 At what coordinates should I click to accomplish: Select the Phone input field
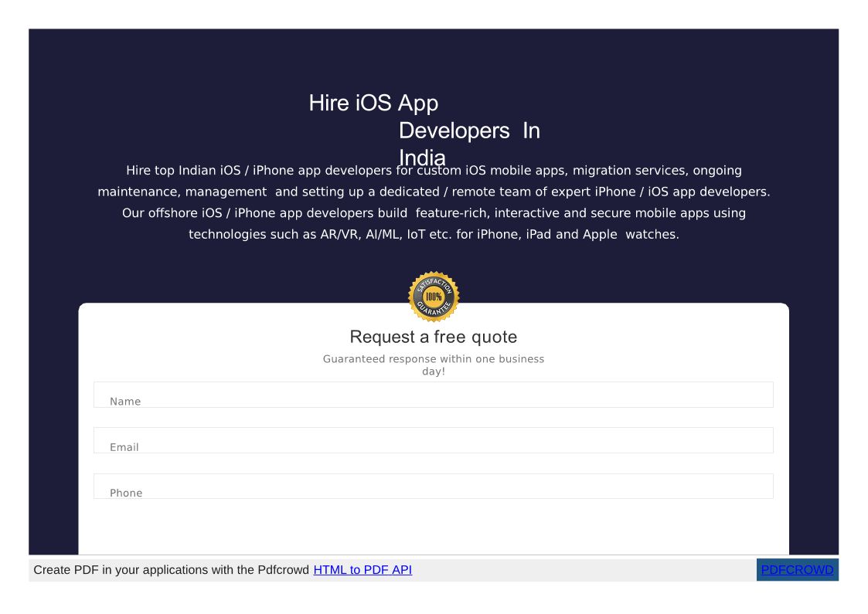[433, 486]
